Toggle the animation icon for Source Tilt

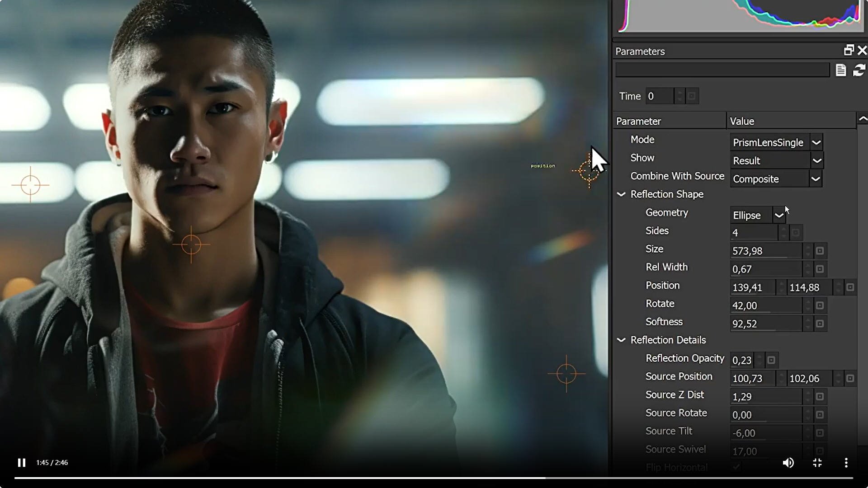point(820,433)
